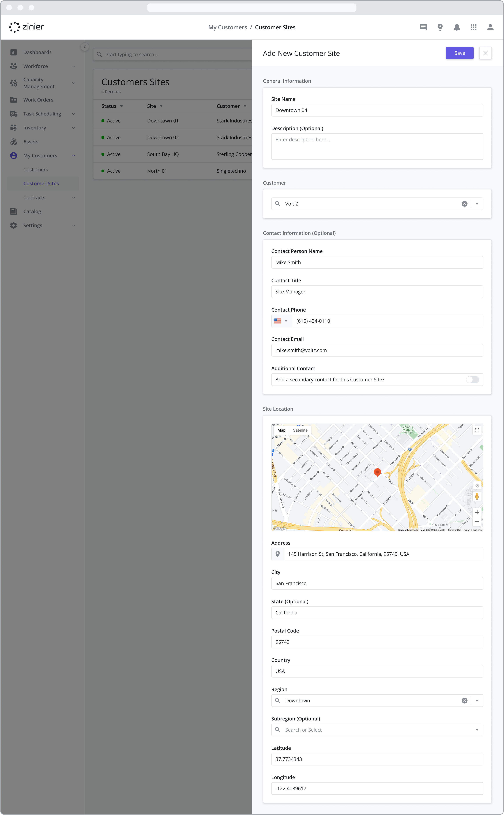Go to the Dashboards menu item
This screenshot has width=504, height=815.
[x=37, y=52]
